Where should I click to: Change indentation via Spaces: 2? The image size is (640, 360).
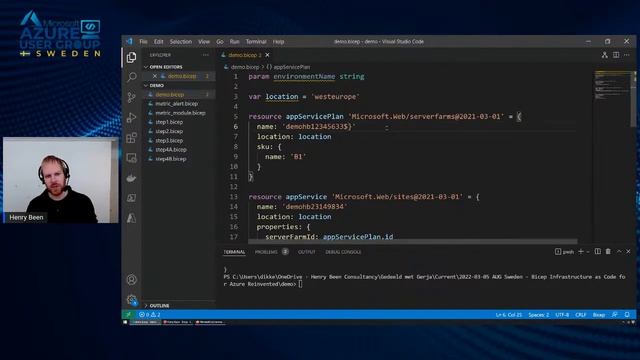[x=538, y=315]
